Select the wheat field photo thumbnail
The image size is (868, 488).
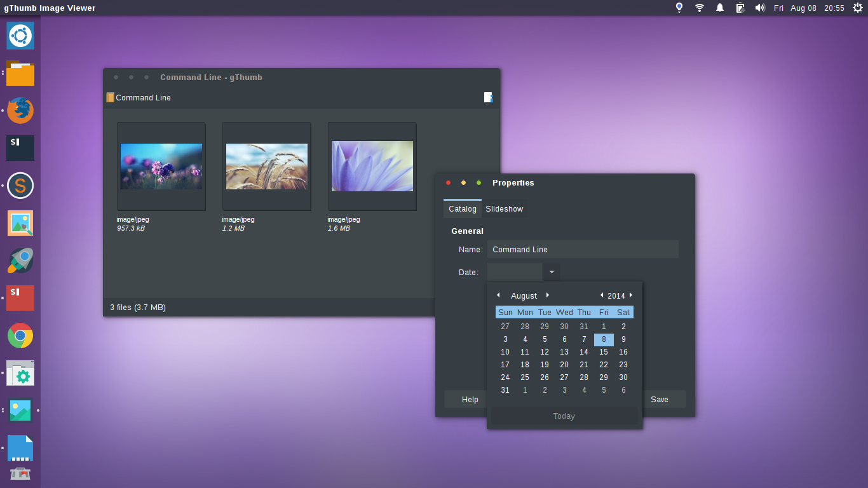(267, 166)
